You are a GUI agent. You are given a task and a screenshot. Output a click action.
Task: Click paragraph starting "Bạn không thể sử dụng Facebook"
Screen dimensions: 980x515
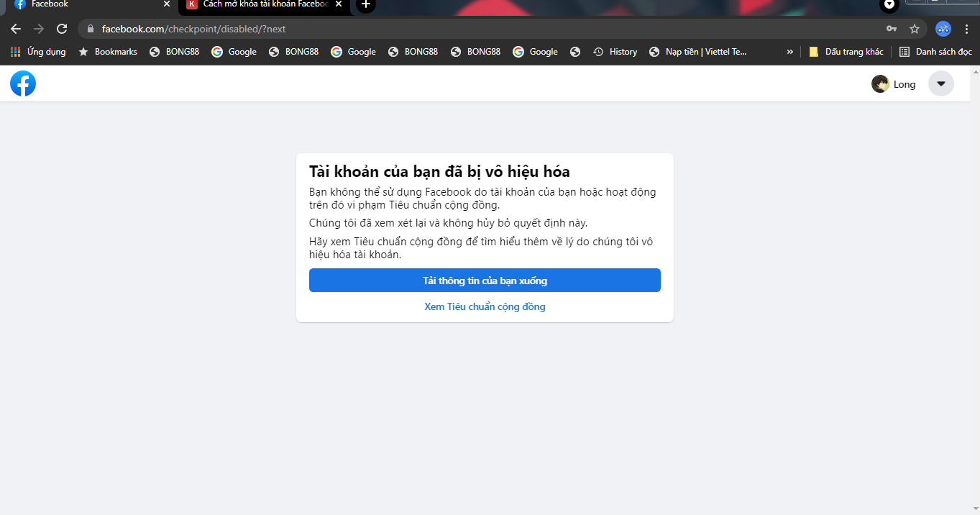(x=482, y=199)
